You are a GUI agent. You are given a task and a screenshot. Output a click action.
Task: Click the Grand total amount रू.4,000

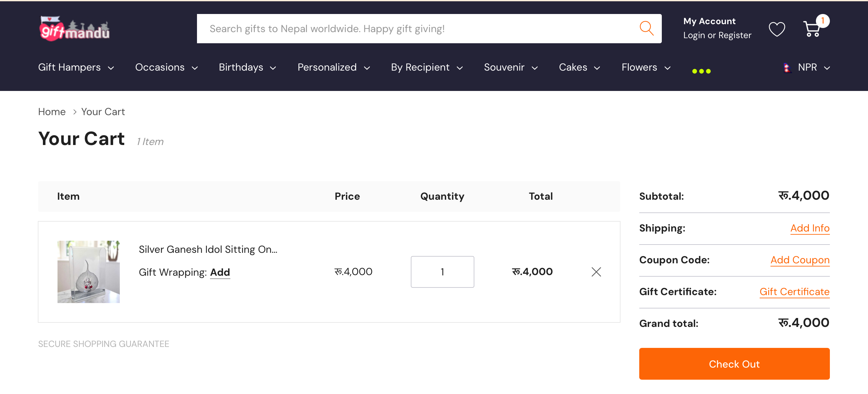[x=804, y=322]
